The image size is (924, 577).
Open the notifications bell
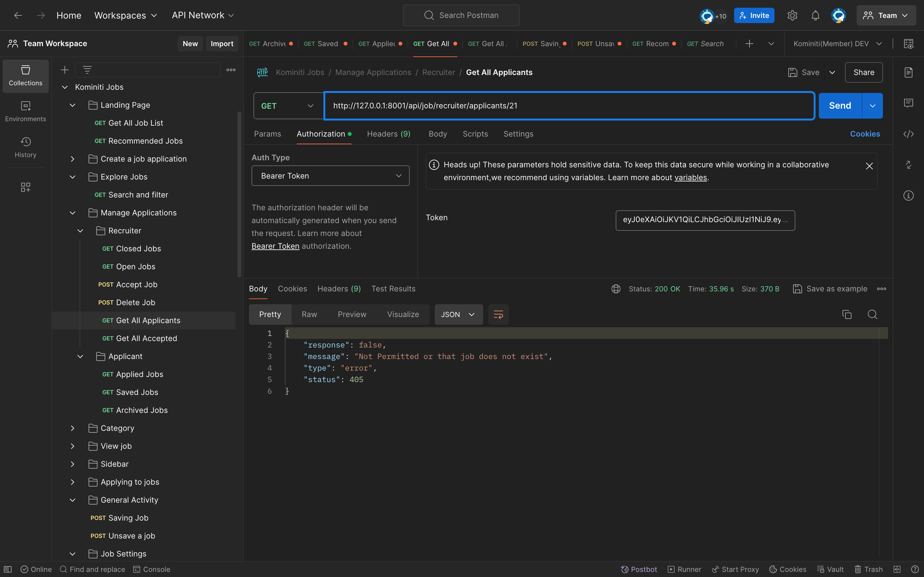tap(815, 15)
